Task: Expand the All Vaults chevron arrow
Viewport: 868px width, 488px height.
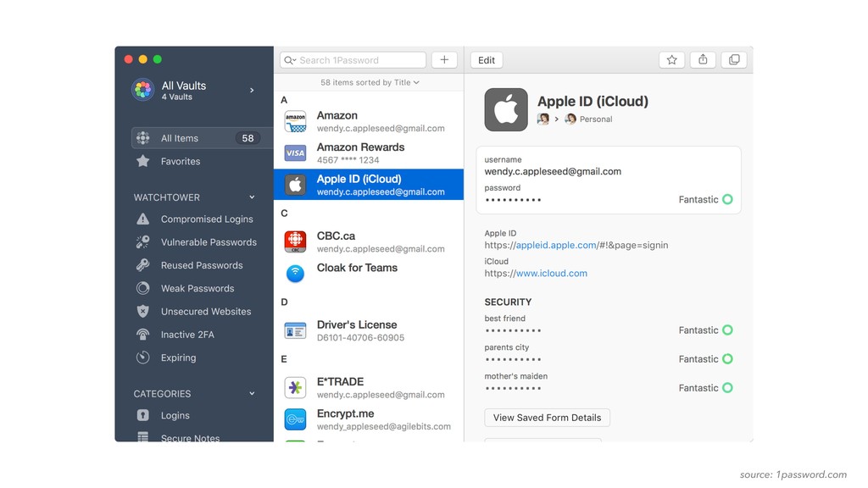Action: (252, 90)
